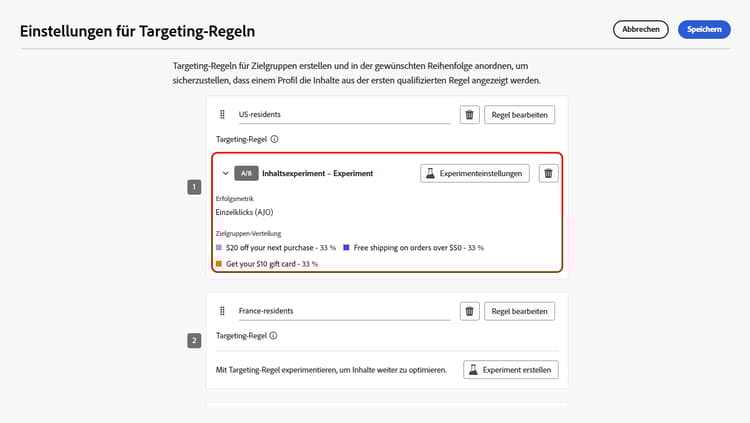Click the drag handle beside US-residents
Screen dimensions: 750x423
[222, 115]
